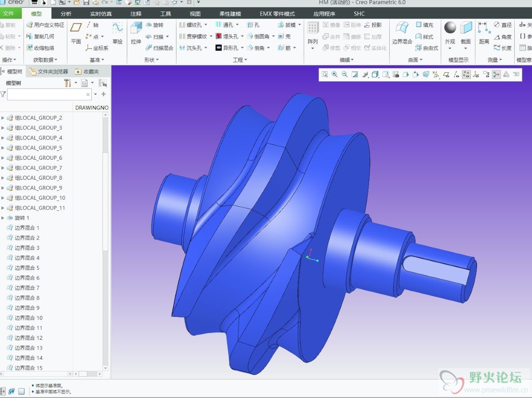Toggle datum point display in graphics toolbar
The image size is (532, 398).
(x=466, y=75)
